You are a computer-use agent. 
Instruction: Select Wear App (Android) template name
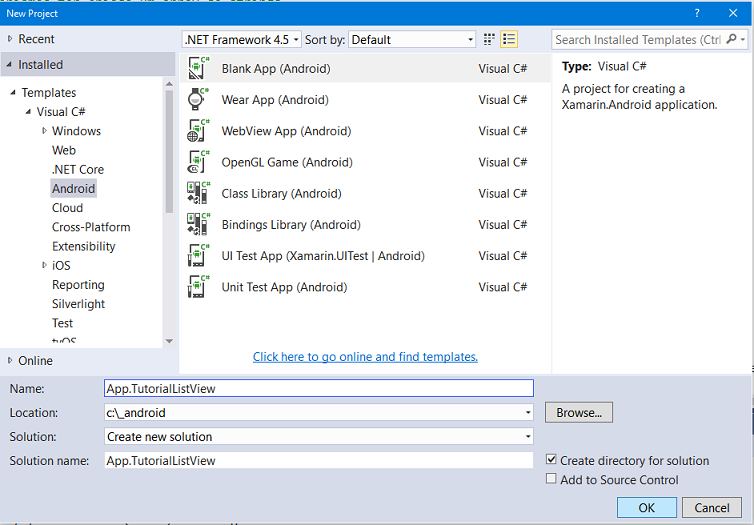[275, 100]
